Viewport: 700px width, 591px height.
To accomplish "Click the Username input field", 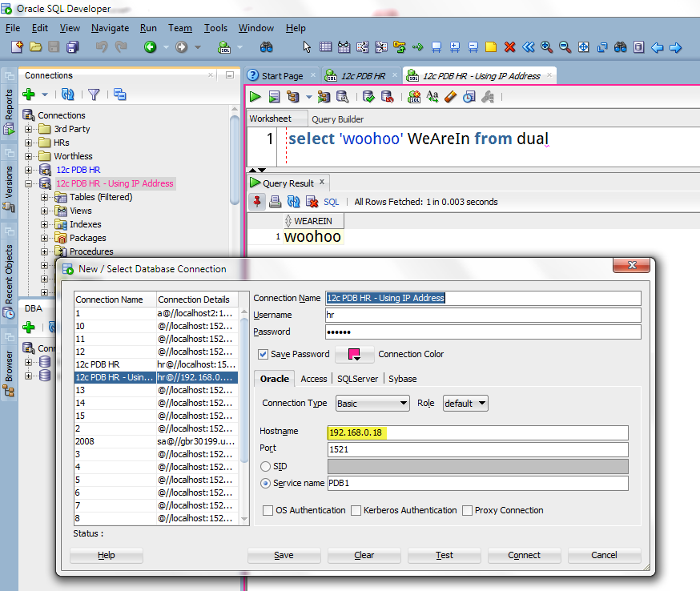I will tap(483, 315).
